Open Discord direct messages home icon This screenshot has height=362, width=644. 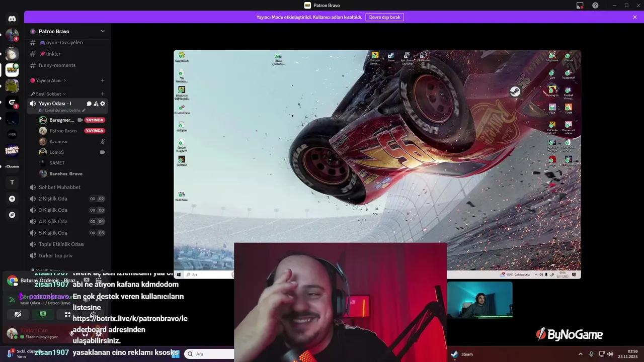(12, 19)
